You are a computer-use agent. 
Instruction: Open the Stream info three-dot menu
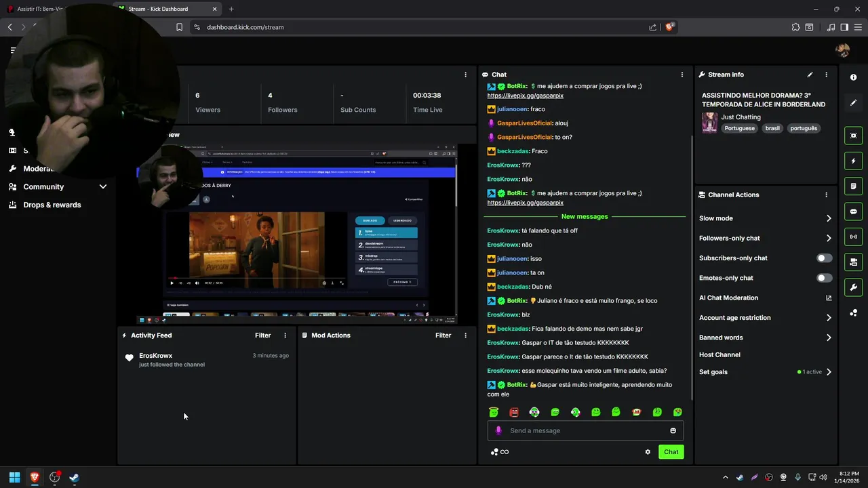click(826, 75)
